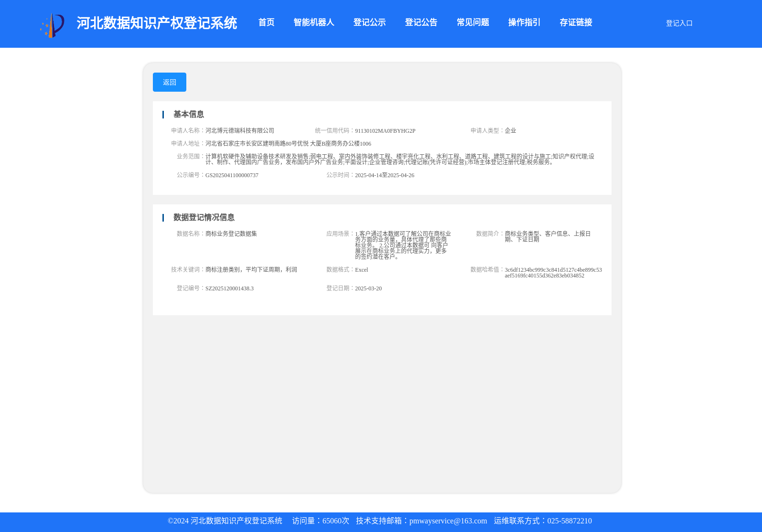Click credit code 91130102MA0FBYHG2P
The width and height of the screenshot is (762, 532).
[385, 131]
